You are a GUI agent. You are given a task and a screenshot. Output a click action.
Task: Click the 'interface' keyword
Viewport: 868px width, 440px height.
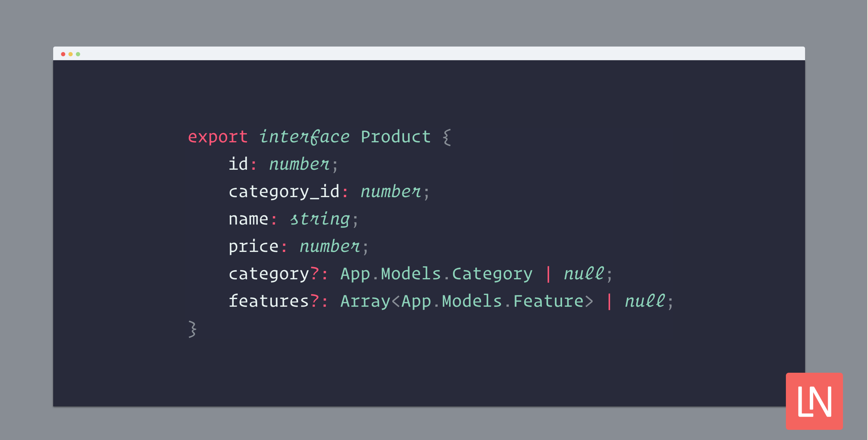pyautogui.click(x=304, y=137)
